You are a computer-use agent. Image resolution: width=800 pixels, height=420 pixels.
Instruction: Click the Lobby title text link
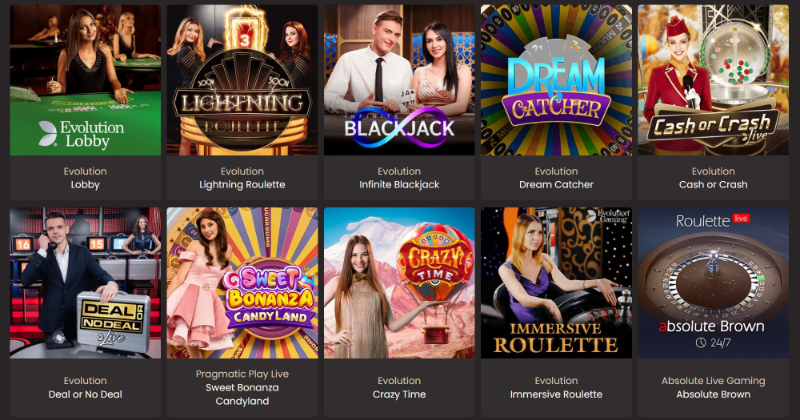[x=85, y=185]
